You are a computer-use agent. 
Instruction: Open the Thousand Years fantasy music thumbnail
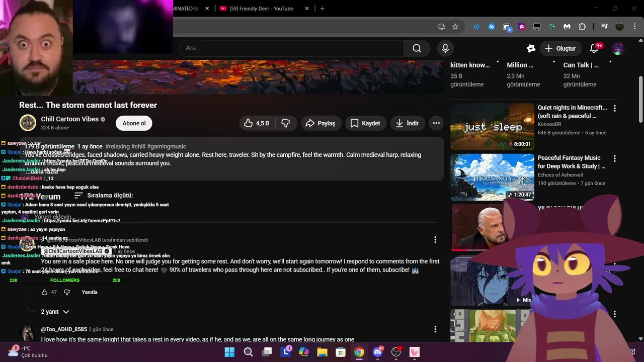point(492,177)
